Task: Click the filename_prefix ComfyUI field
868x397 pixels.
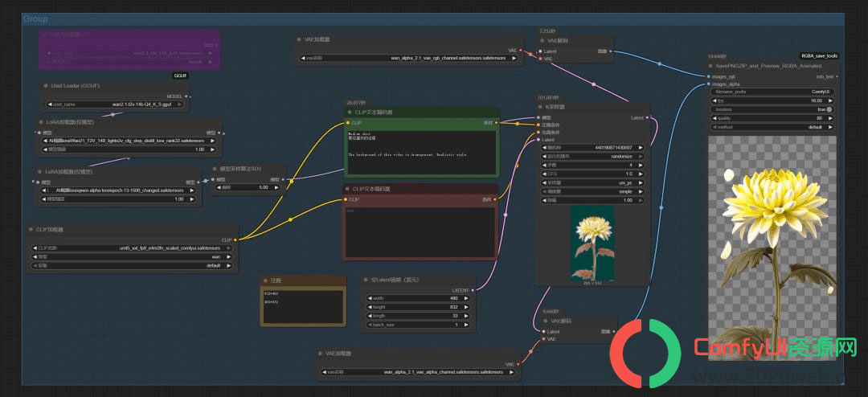Action: [772, 92]
